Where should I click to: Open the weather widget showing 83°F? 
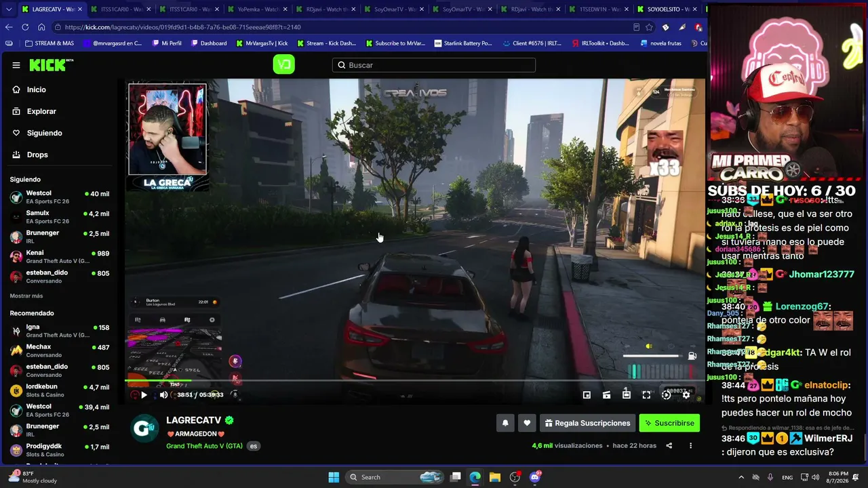[33, 477]
